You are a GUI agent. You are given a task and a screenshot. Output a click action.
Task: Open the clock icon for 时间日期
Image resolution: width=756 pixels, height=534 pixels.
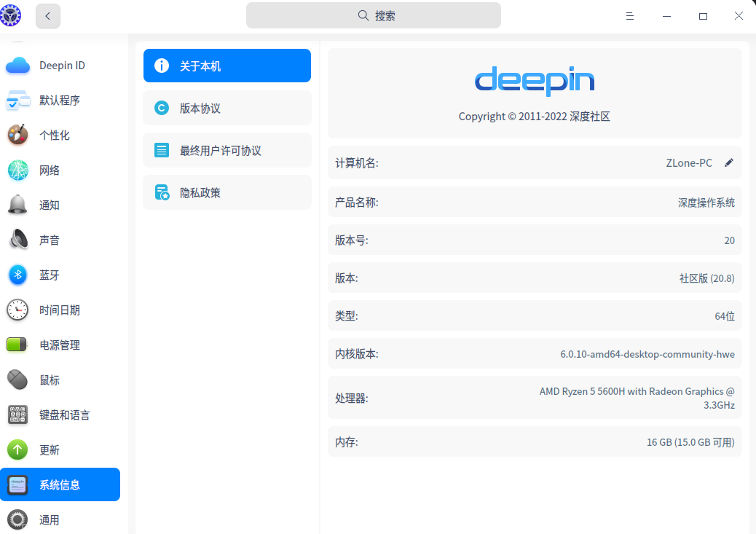[17, 310]
